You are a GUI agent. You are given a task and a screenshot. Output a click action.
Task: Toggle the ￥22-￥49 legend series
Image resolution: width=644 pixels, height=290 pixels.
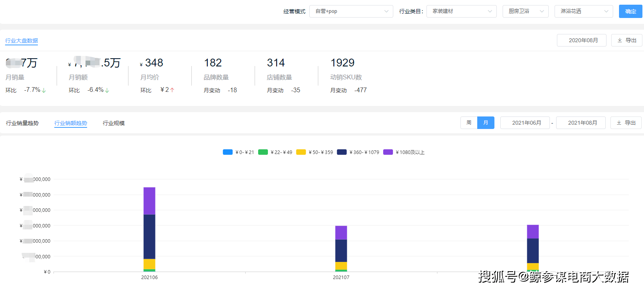pos(275,152)
